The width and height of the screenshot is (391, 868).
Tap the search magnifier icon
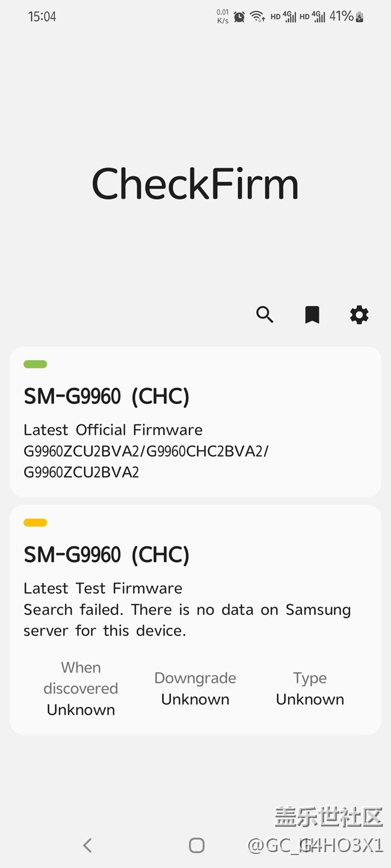coord(265,314)
